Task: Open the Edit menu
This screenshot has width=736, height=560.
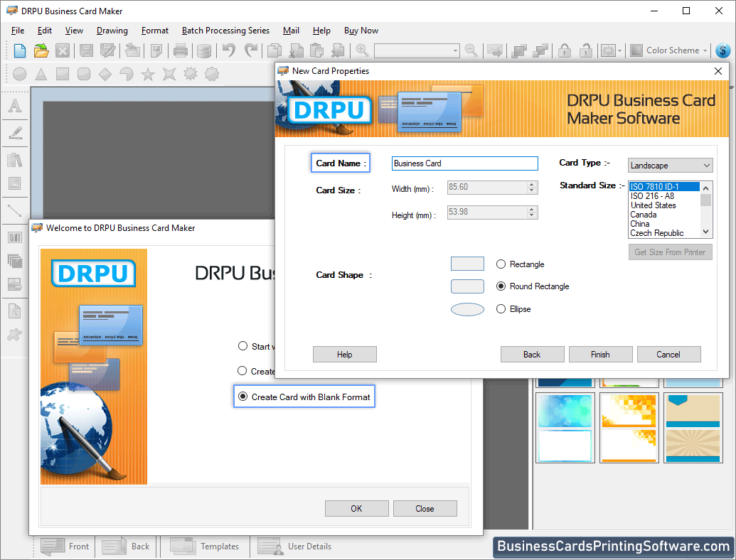Action: click(x=45, y=31)
